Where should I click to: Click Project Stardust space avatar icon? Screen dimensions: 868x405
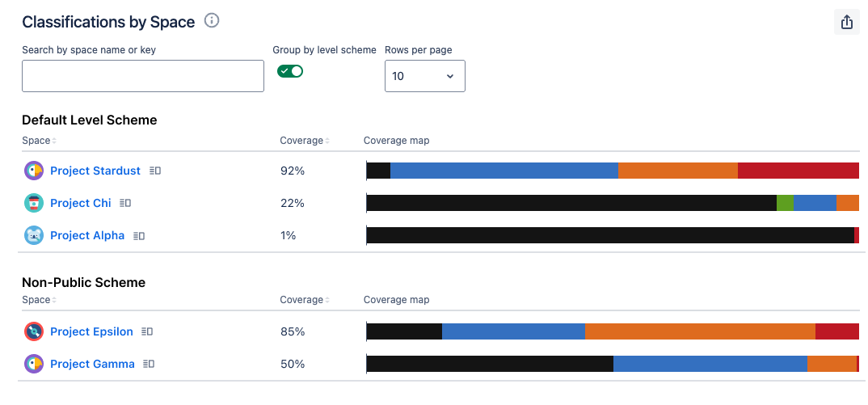[34, 171]
